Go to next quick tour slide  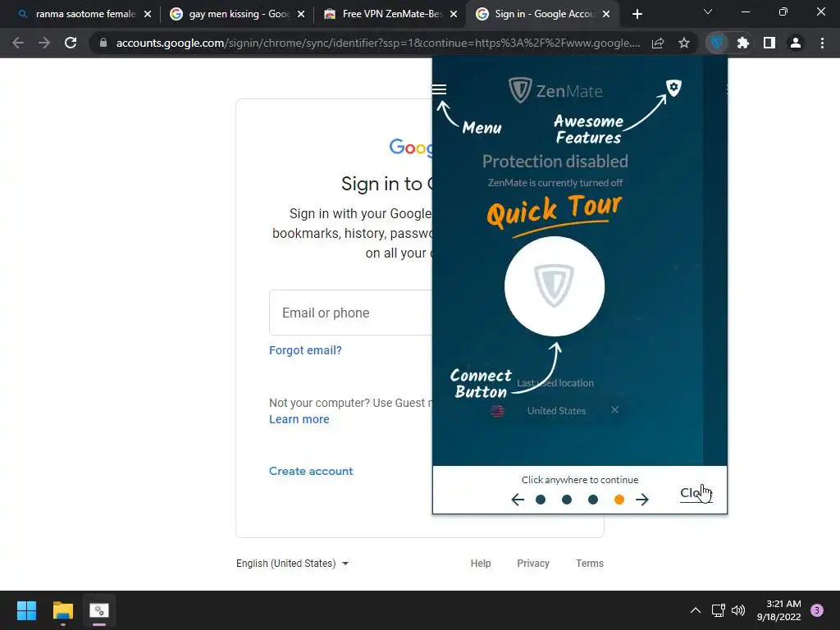point(641,500)
